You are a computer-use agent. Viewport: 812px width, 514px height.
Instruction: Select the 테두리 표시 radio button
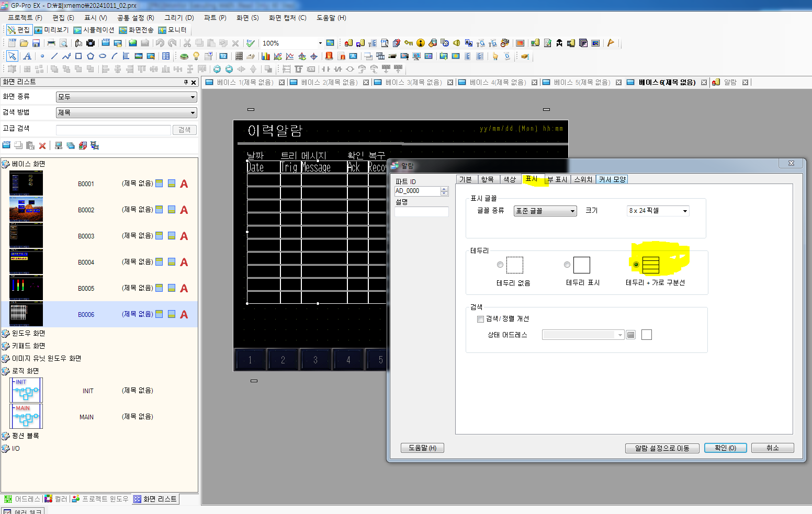pos(567,265)
